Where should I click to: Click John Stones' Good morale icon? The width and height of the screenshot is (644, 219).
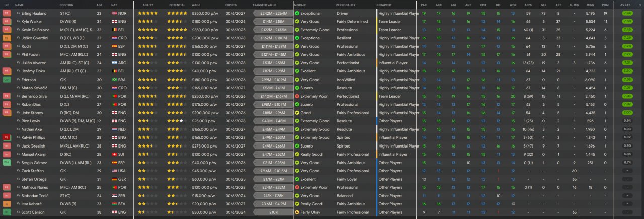point(297,113)
